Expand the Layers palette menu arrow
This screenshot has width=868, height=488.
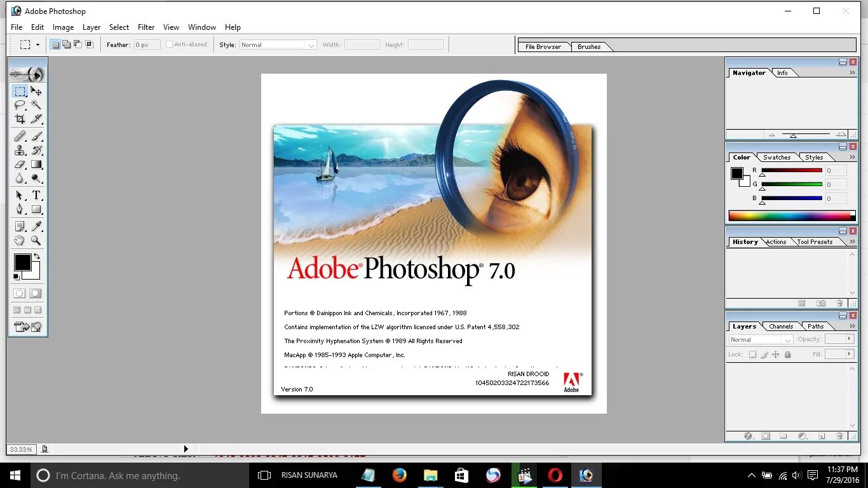853,326
